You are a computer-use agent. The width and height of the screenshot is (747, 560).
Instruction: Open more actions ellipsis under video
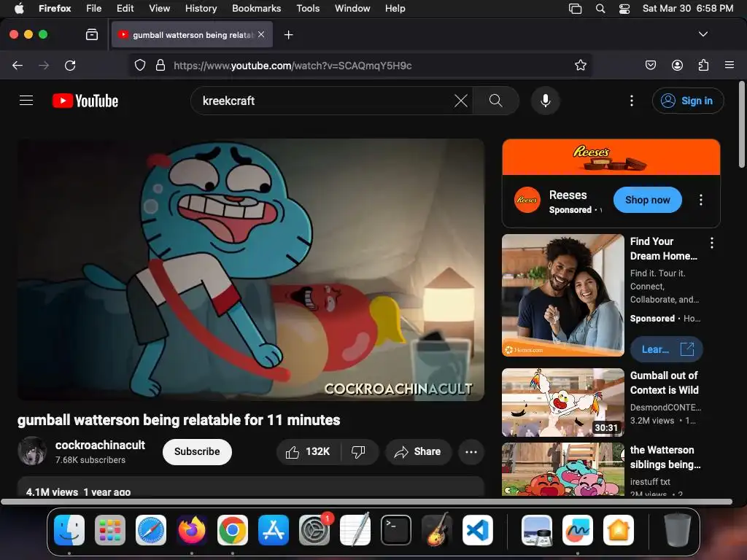[471, 451]
